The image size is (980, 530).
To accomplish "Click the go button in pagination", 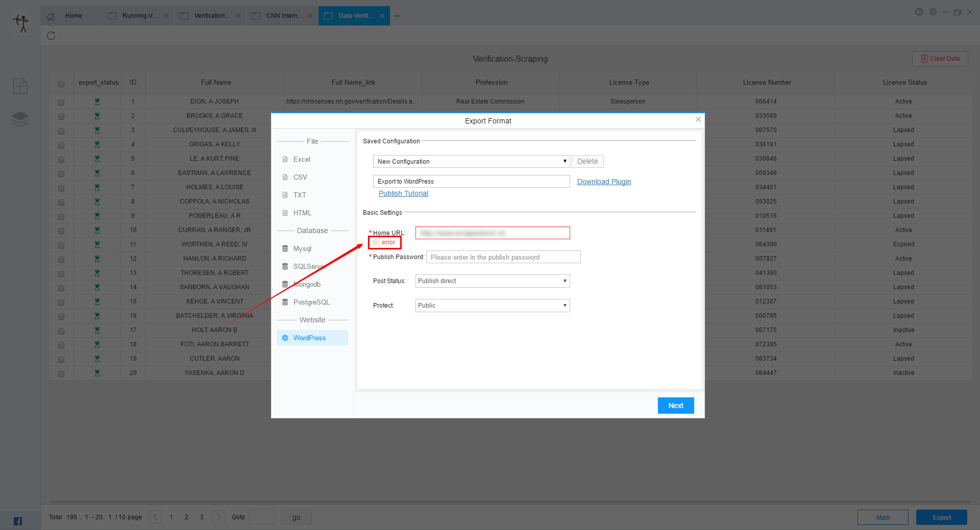I will pyautogui.click(x=297, y=517).
